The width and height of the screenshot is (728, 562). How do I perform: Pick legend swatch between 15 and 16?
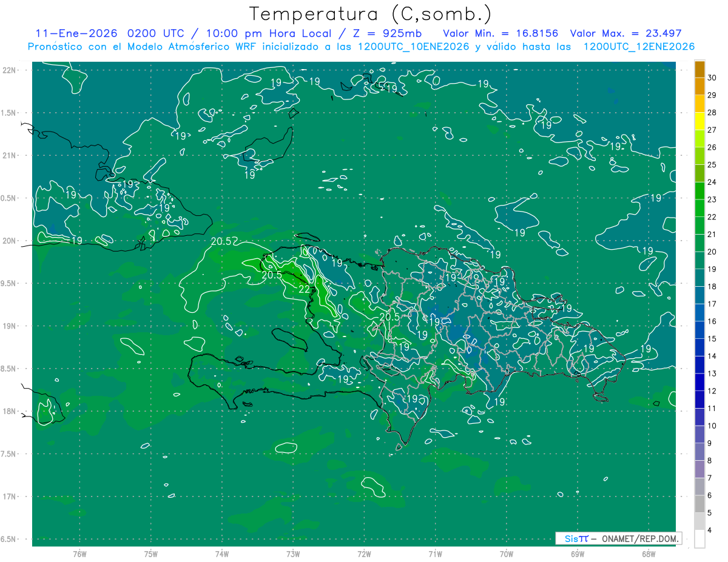coord(699,330)
